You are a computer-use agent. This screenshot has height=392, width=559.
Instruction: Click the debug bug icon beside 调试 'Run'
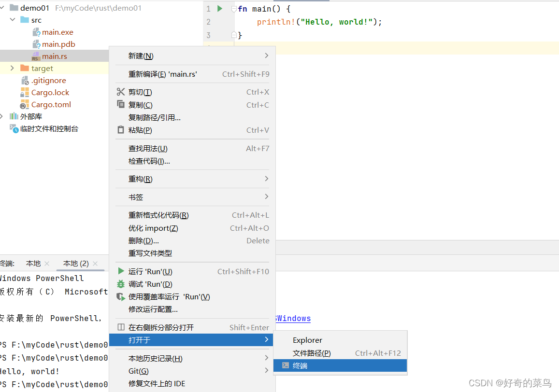(x=121, y=284)
